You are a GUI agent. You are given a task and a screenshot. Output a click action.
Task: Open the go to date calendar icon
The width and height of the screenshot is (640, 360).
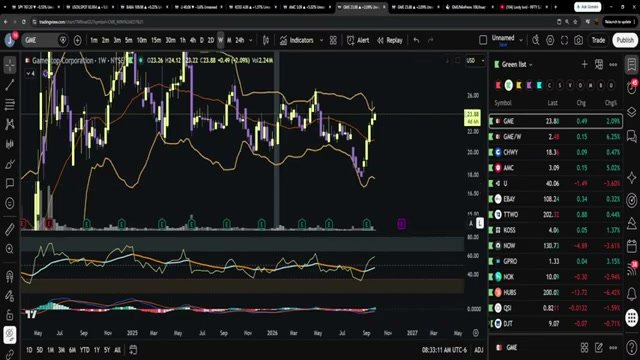tap(133, 350)
